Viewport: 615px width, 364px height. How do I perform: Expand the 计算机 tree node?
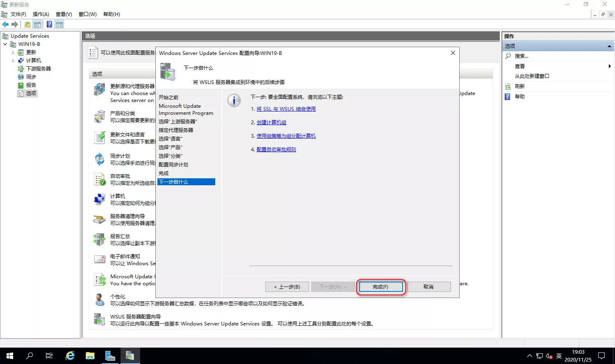coord(13,61)
